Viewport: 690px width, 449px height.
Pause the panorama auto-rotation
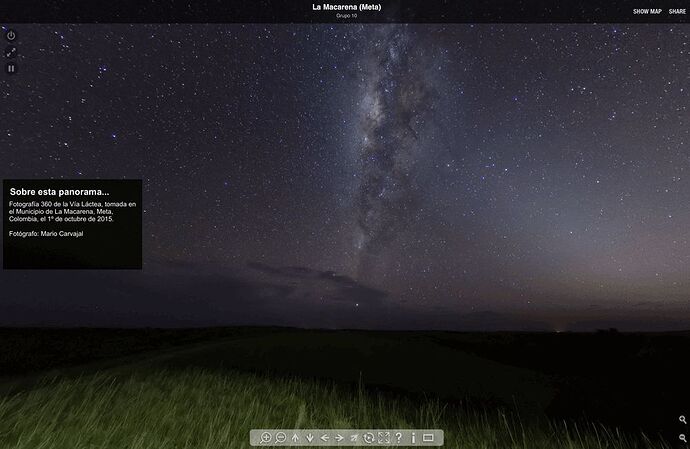pyautogui.click(x=11, y=69)
